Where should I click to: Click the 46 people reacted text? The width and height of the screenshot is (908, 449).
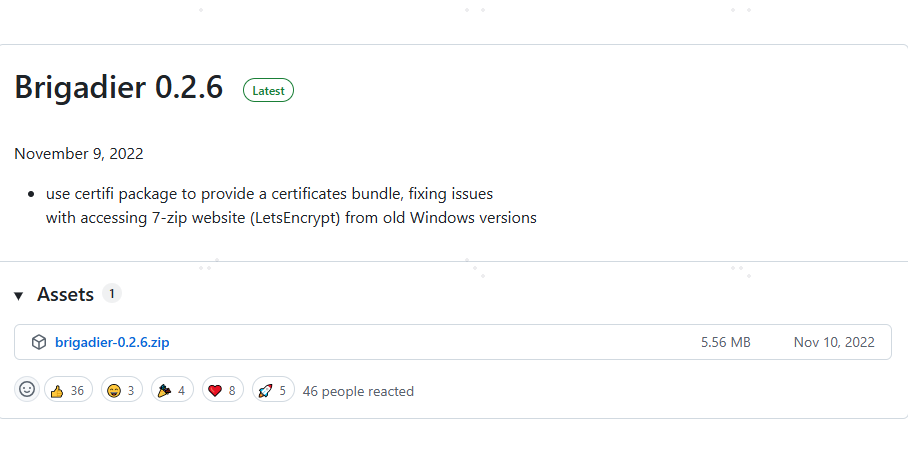click(358, 391)
